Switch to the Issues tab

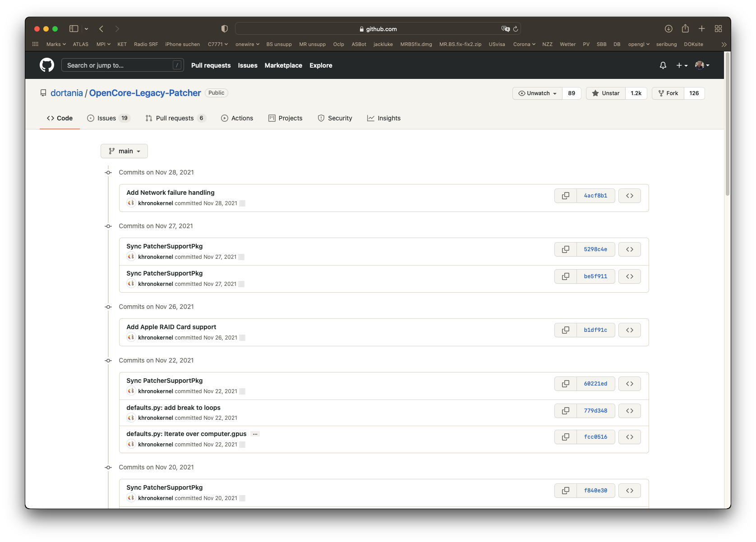(x=109, y=118)
